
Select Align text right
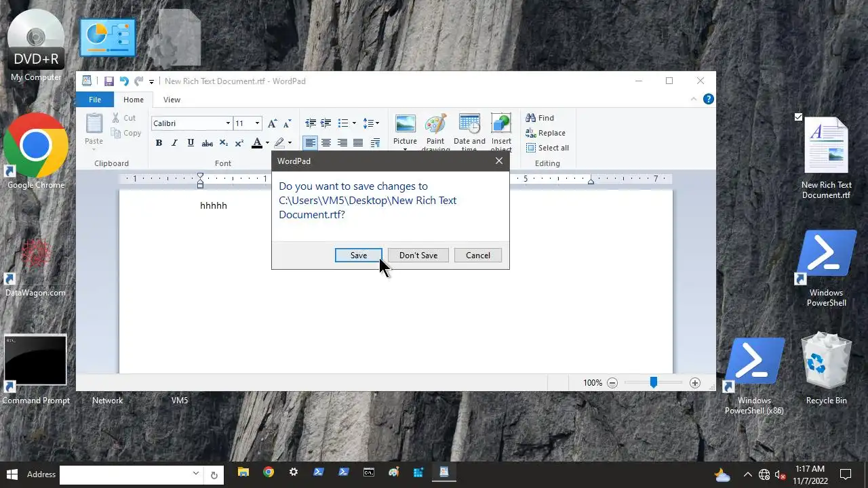[x=342, y=143]
